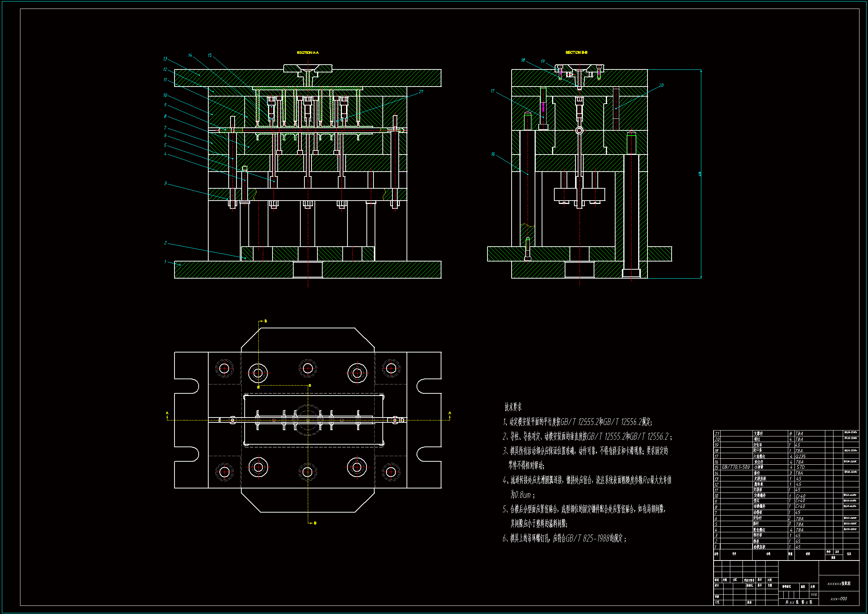Image resolution: width=868 pixels, height=614 pixels.
Task: Select callout number 20 in section B-B
Action: coord(661,85)
